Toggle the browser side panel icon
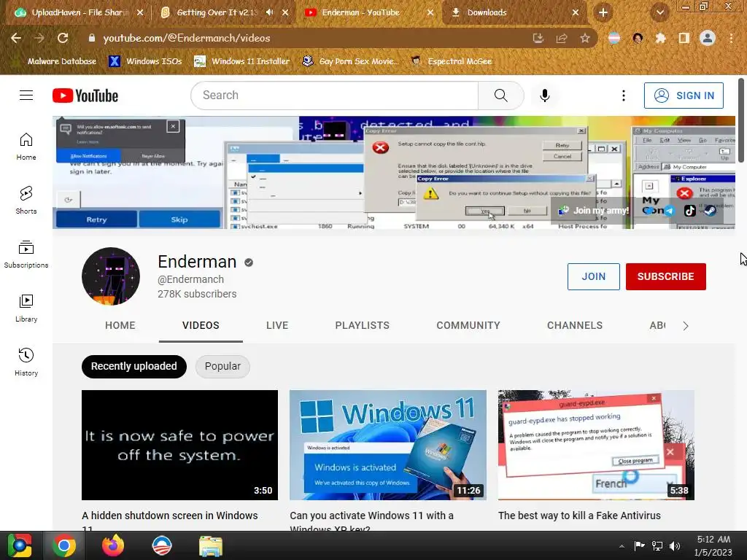This screenshot has width=747, height=560. [x=684, y=38]
